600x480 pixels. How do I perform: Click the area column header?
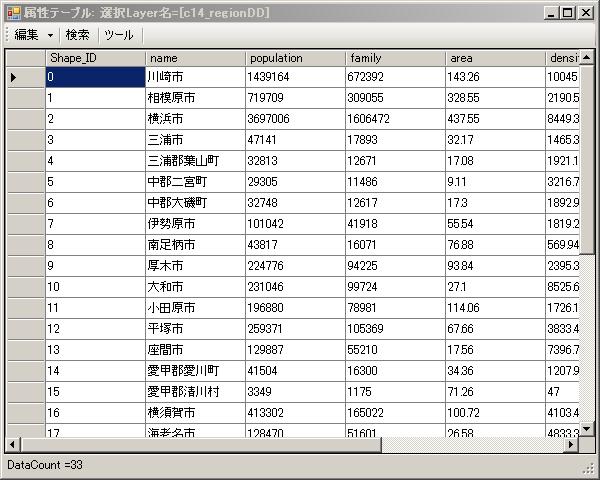click(x=495, y=58)
